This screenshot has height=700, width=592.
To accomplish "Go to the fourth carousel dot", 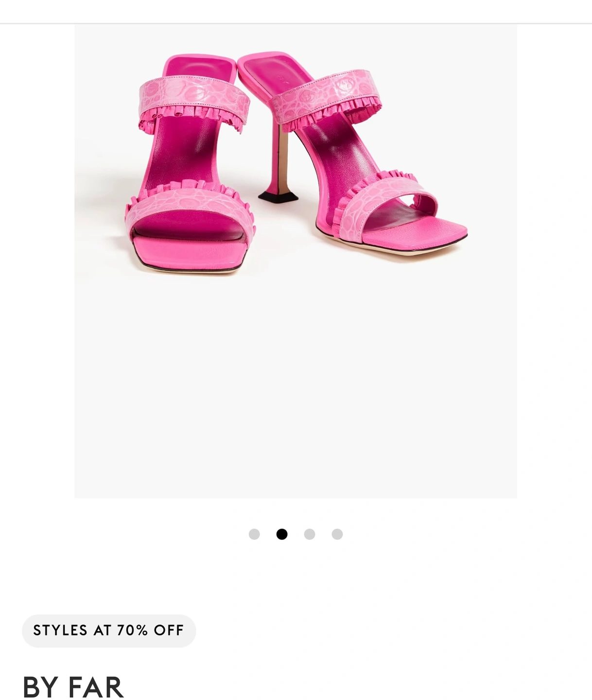I will point(337,534).
